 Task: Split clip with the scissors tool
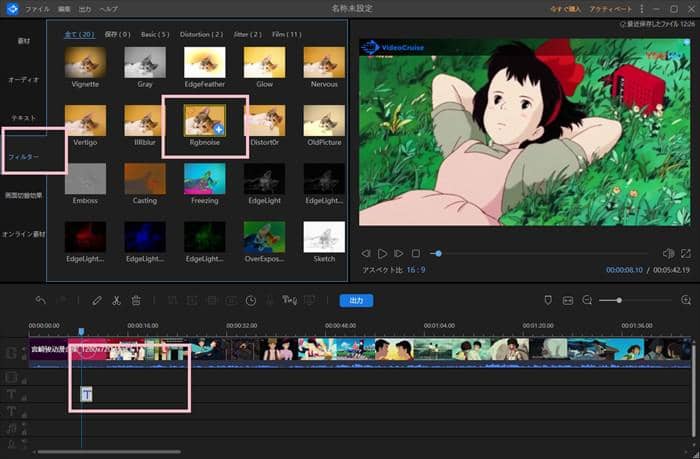click(117, 300)
